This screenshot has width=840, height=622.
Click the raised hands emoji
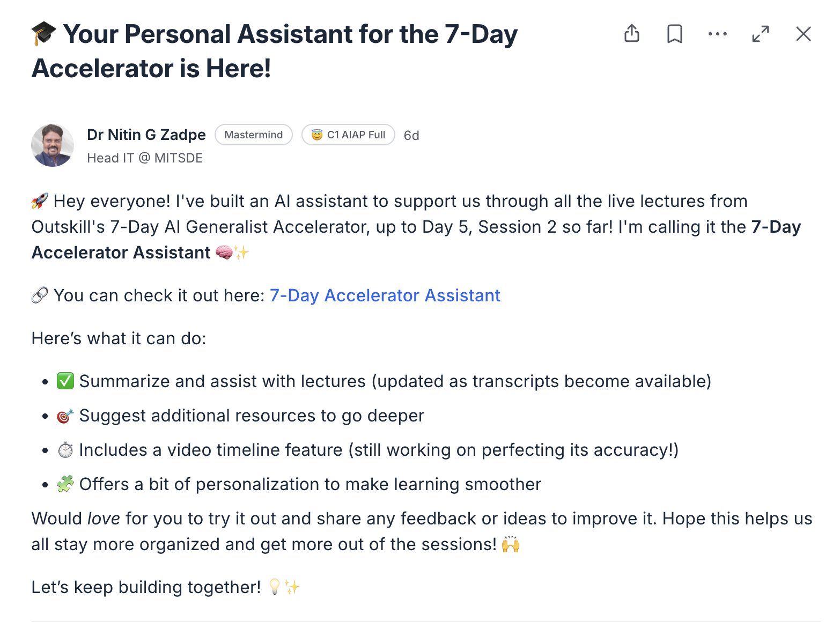(511, 544)
